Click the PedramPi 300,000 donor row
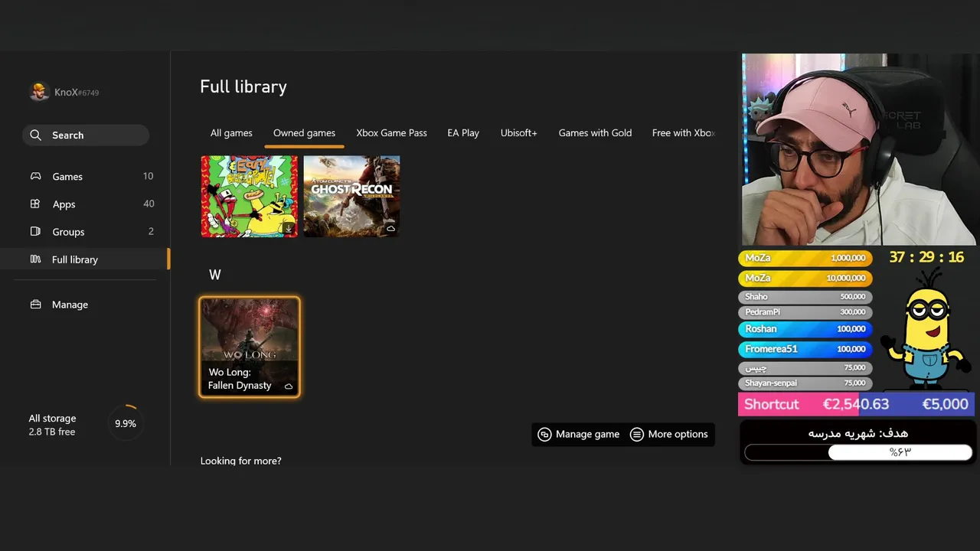The image size is (980, 551). point(805,311)
